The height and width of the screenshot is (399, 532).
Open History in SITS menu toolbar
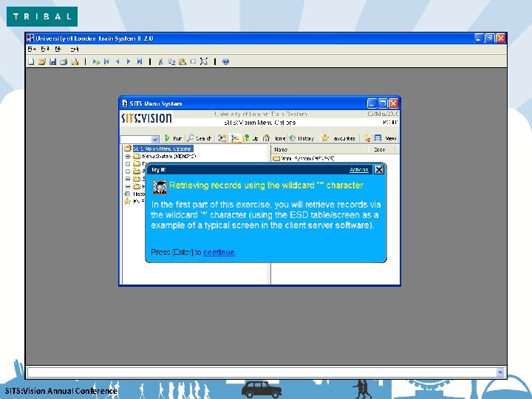pyautogui.click(x=301, y=138)
